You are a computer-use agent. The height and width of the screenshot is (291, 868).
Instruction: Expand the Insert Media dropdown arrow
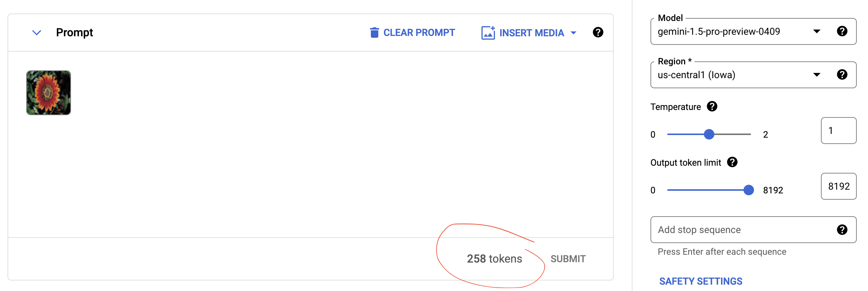[x=573, y=33]
